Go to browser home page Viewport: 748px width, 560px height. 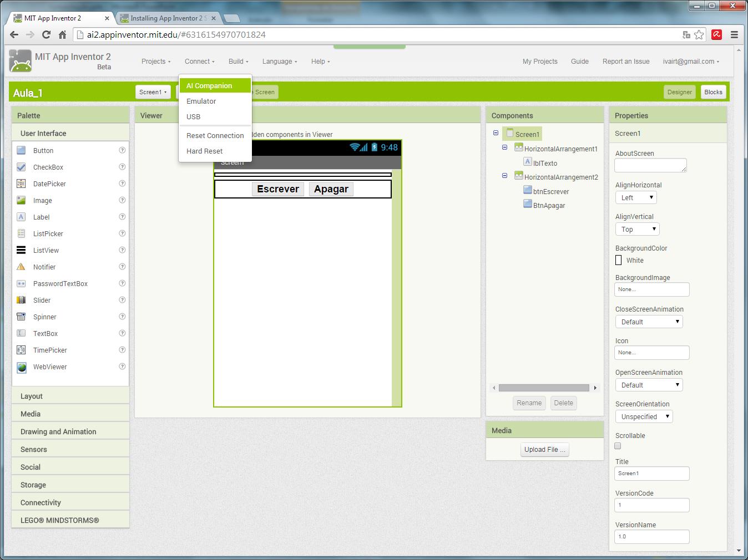(x=62, y=34)
